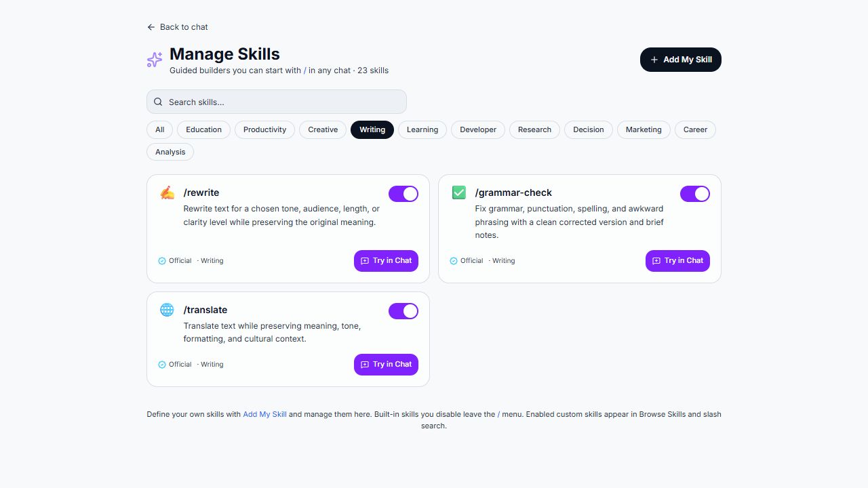Try /translate in Chat
The image size is (868, 488).
(386, 365)
